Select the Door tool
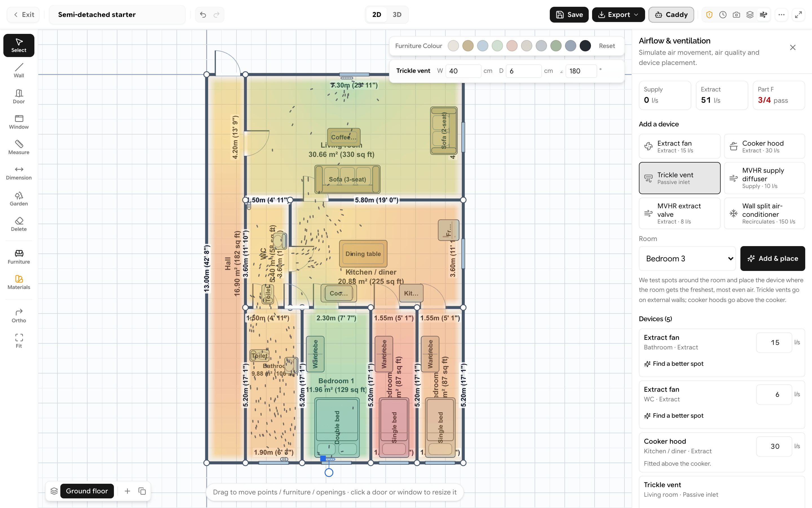The width and height of the screenshot is (812, 508). click(19, 97)
